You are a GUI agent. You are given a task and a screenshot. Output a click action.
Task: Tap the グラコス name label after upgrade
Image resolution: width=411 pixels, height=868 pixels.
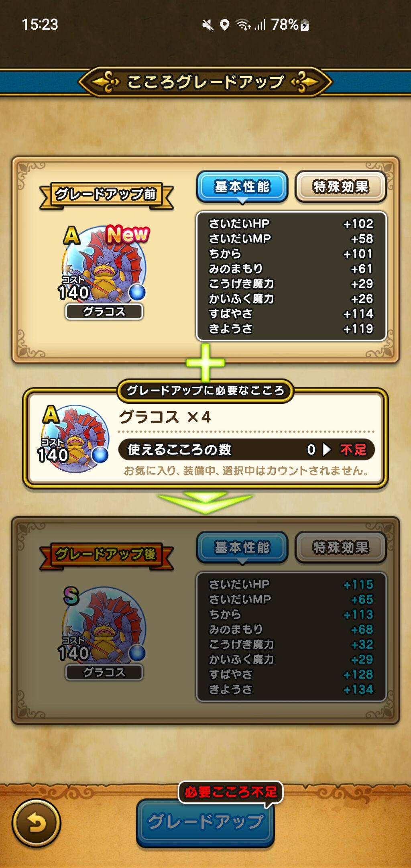pyautogui.click(x=104, y=672)
